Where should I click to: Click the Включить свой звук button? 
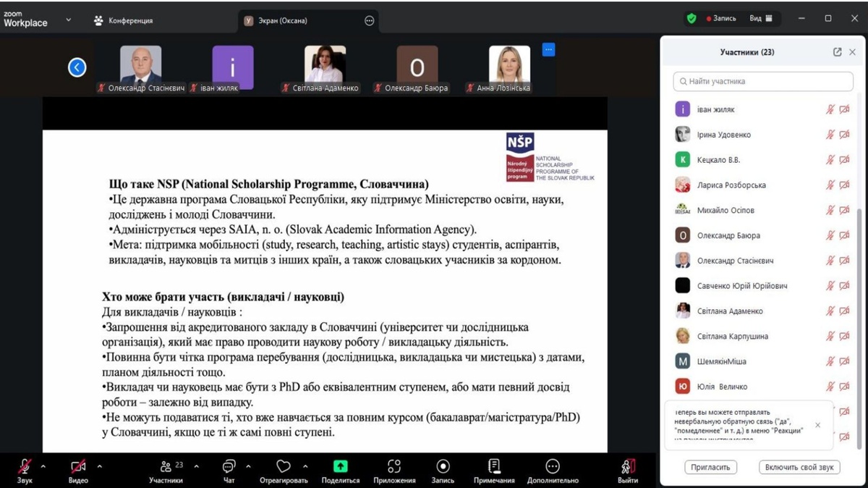tap(799, 467)
